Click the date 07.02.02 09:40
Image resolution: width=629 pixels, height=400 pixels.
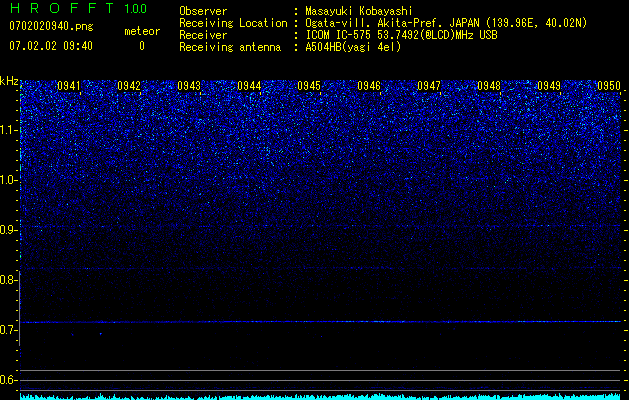pos(51,46)
